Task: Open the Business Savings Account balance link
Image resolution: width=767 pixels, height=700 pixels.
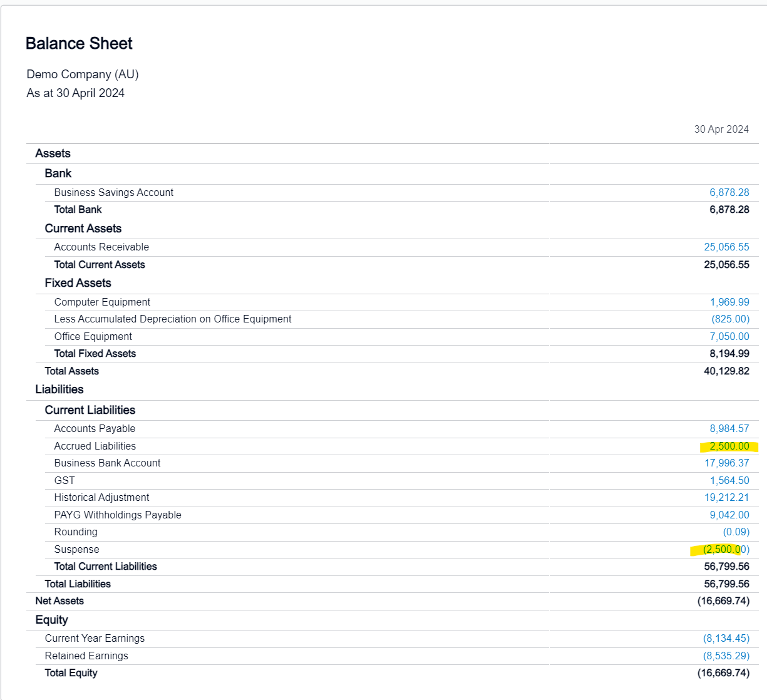Action: click(728, 192)
